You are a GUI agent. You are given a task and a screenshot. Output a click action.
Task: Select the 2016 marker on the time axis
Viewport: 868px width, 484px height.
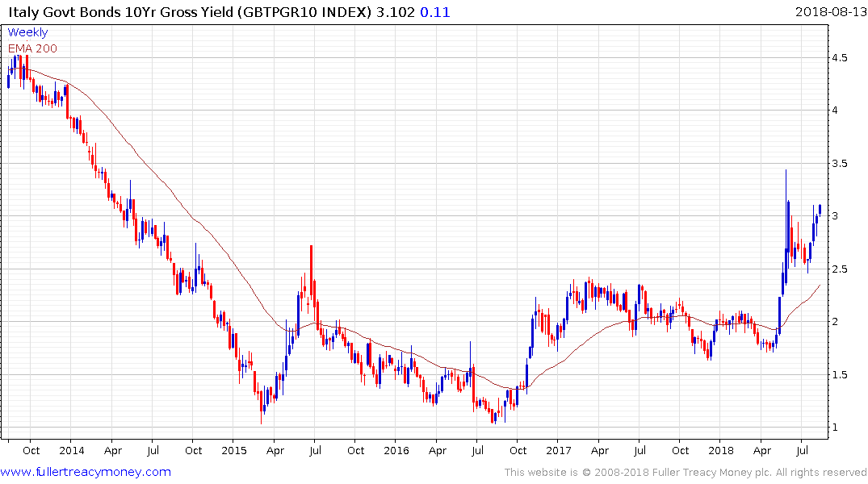point(396,450)
